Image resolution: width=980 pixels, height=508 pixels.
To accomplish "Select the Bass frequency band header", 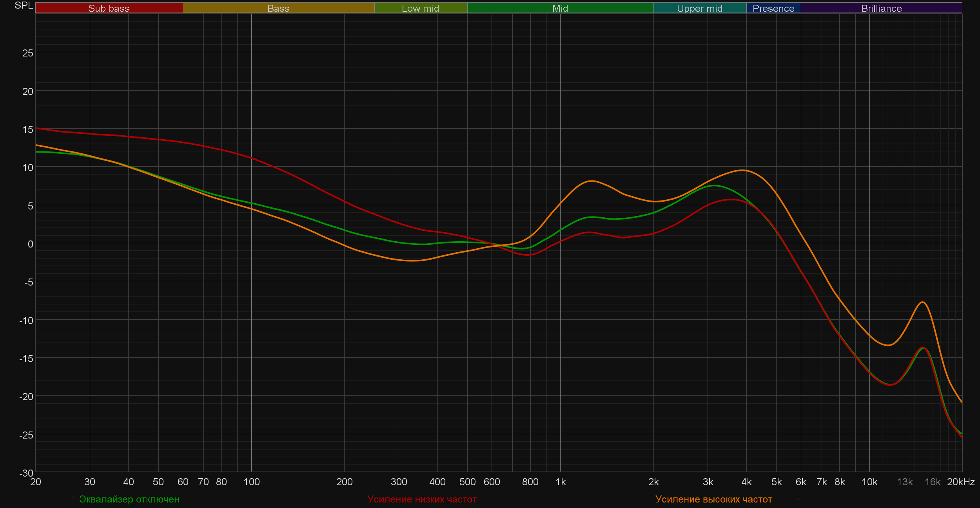I will click(x=278, y=8).
